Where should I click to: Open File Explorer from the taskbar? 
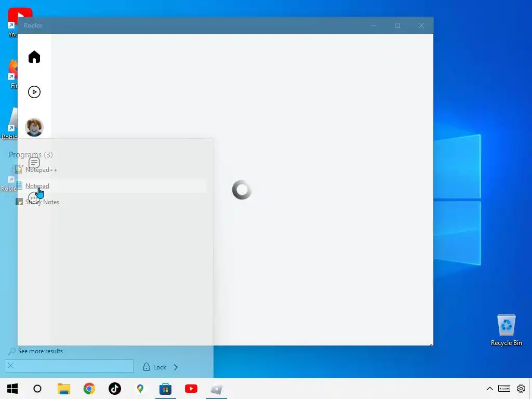click(x=63, y=389)
